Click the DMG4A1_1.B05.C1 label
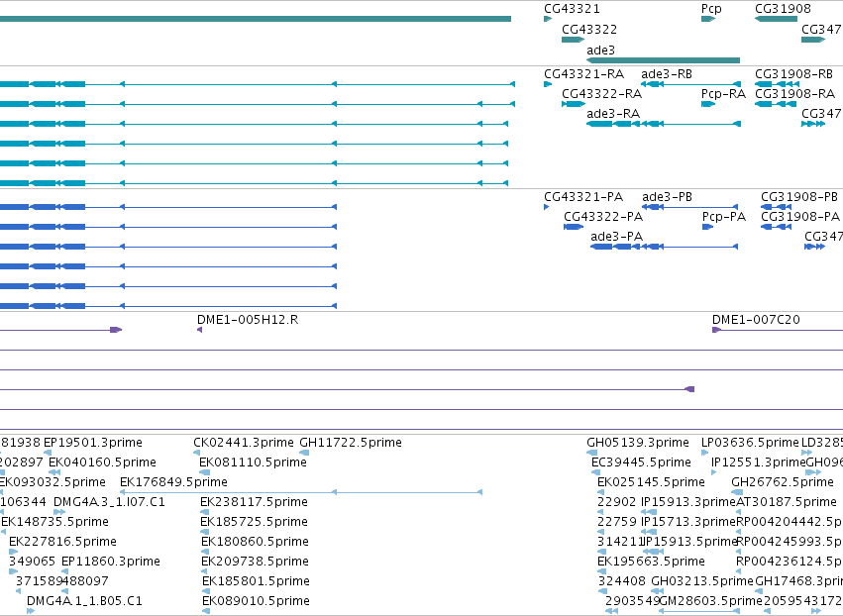 (84, 601)
